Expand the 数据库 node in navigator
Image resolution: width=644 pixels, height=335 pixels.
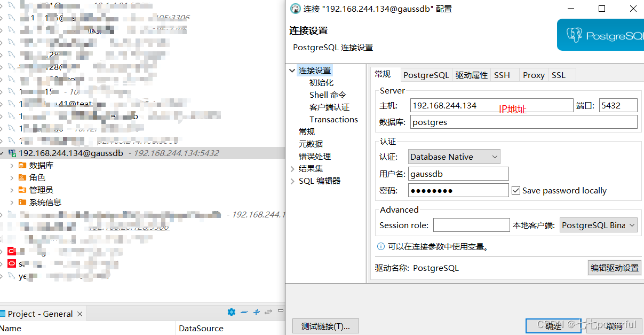[12, 166]
